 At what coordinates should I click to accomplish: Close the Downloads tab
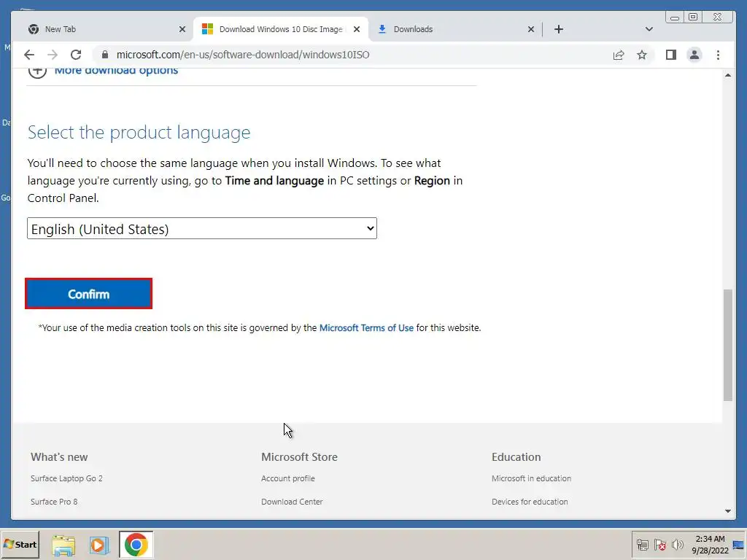(x=531, y=29)
